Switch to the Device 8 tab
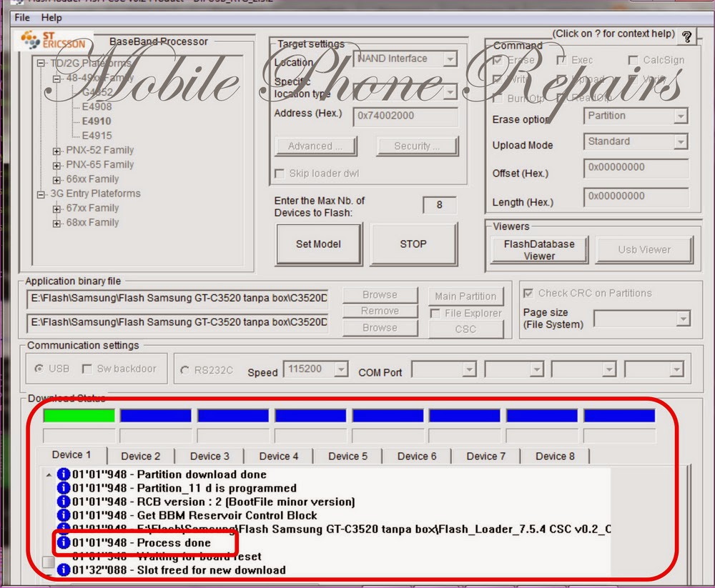715x588 pixels. (555, 457)
